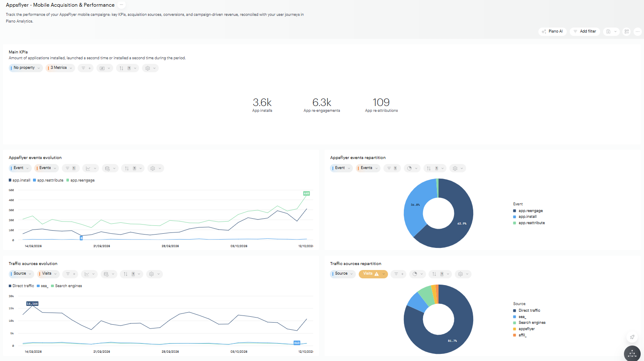Open the dashboard export dropdown

pos(611,31)
